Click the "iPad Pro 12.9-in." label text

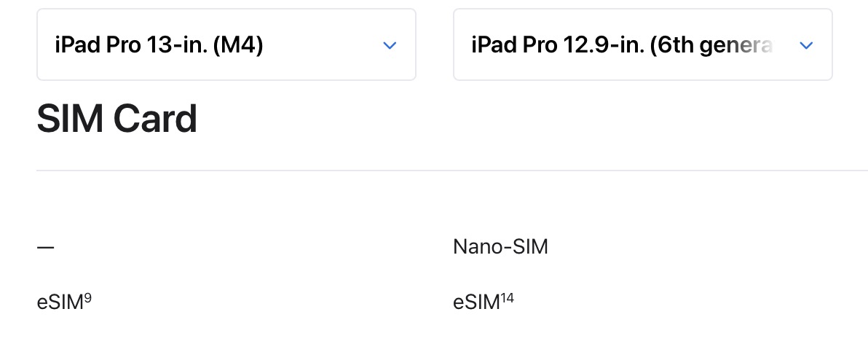pos(558,45)
